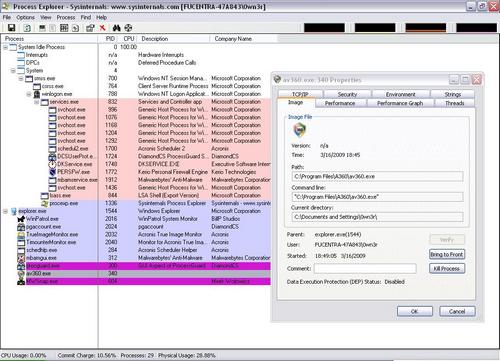Open the File menu
500x361 pixels.
(7, 17)
